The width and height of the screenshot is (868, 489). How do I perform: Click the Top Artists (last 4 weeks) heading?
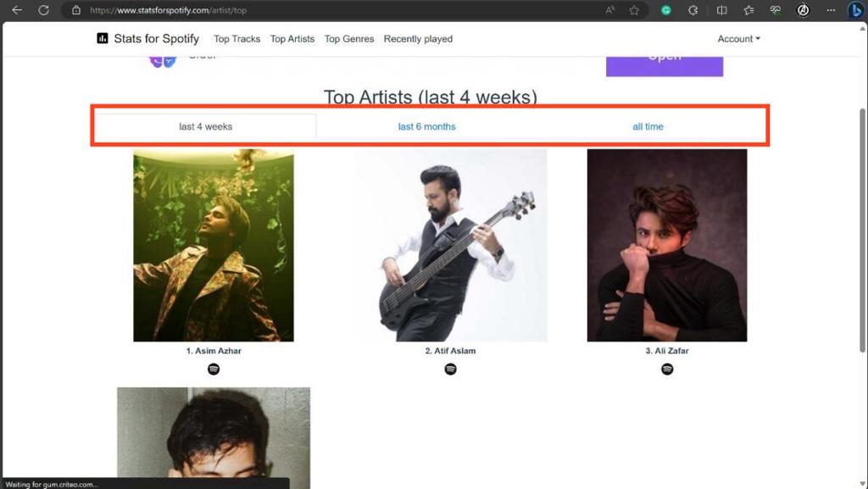[430, 97]
